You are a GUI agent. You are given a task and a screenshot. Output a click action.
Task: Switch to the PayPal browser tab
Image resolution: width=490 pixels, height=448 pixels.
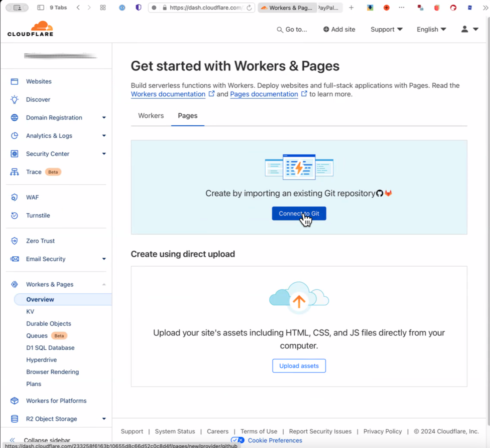click(330, 8)
